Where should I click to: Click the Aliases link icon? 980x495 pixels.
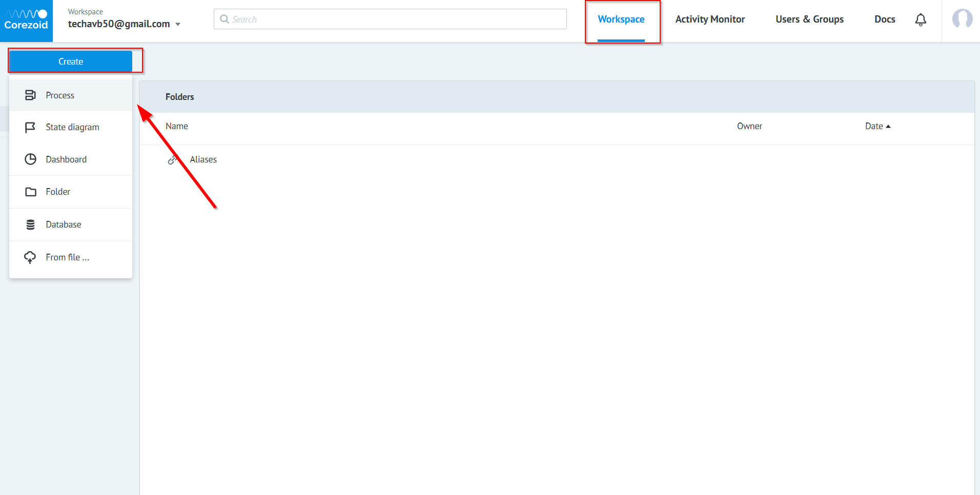tap(172, 160)
